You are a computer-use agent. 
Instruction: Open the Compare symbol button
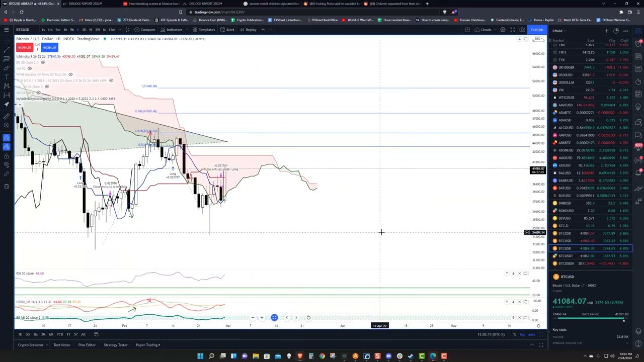(x=145, y=30)
